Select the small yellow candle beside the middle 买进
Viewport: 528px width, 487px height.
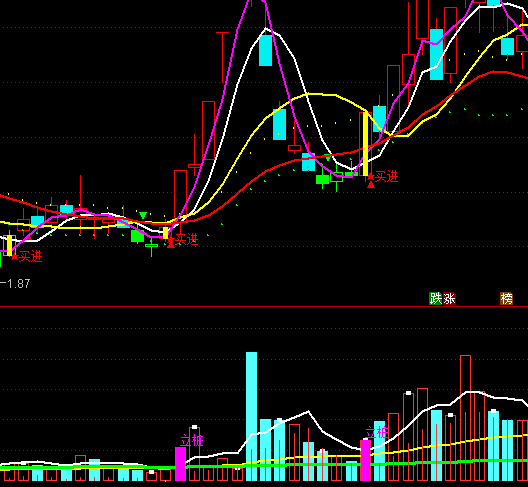(x=165, y=233)
